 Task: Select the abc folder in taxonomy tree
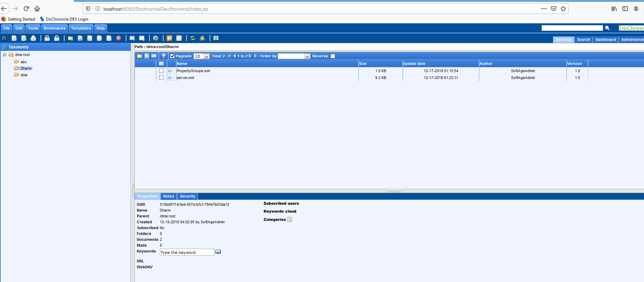coord(24,62)
